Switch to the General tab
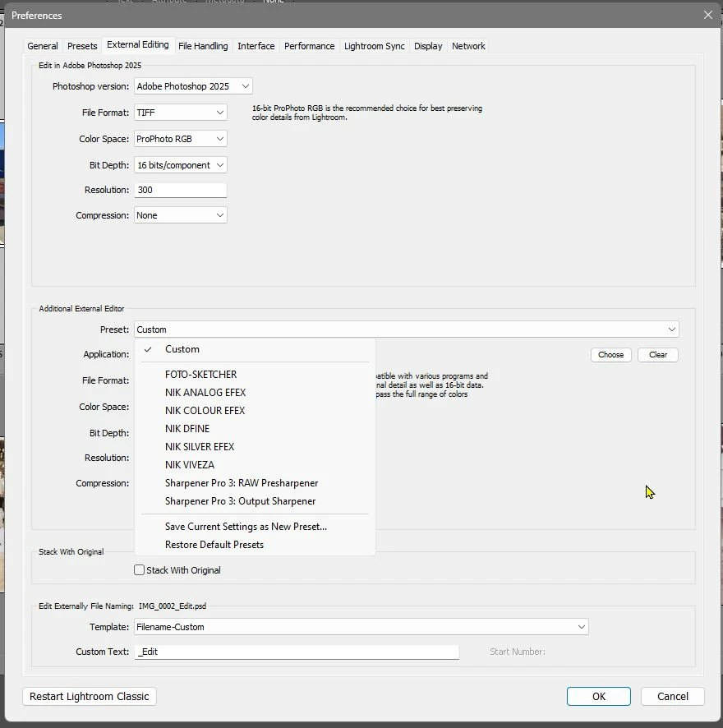This screenshot has height=728, width=723. pyautogui.click(x=43, y=46)
